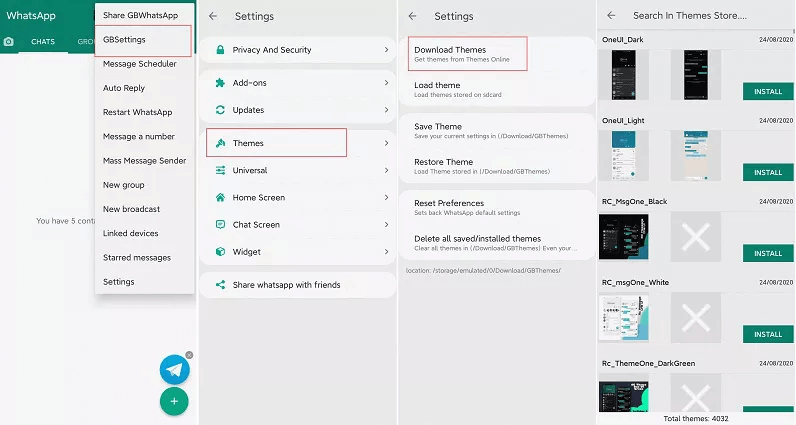The height and width of the screenshot is (425, 796).
Task: Click the Universal sliders icon
Action: [220, 170]
